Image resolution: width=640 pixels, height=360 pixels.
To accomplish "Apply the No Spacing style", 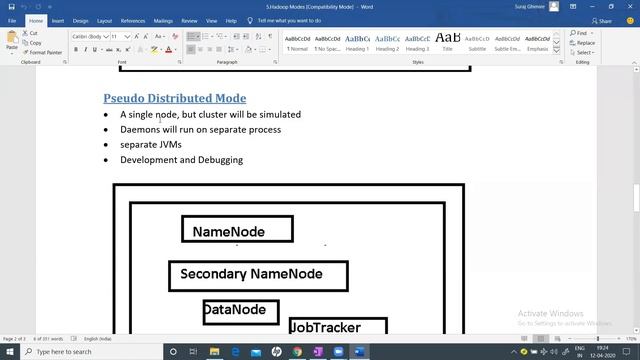I will pos(327,43).
